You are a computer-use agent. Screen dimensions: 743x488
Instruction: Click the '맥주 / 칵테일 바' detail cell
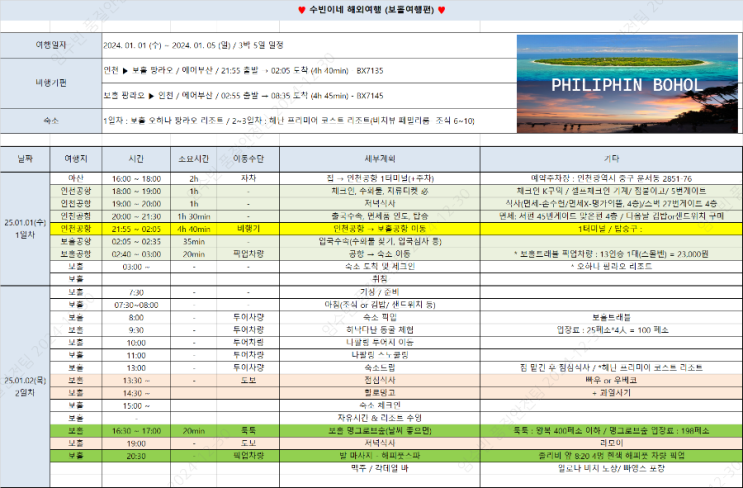click(x=380, y=469)
